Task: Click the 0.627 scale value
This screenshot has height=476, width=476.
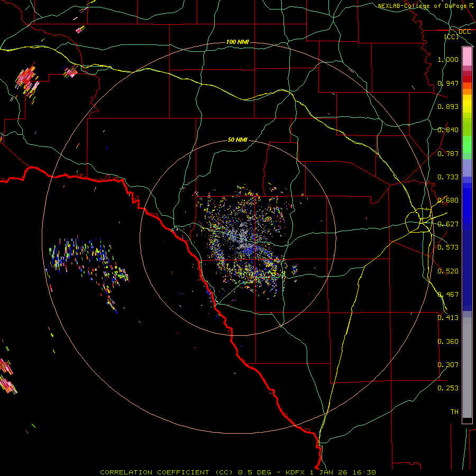Action: (448, 224)
